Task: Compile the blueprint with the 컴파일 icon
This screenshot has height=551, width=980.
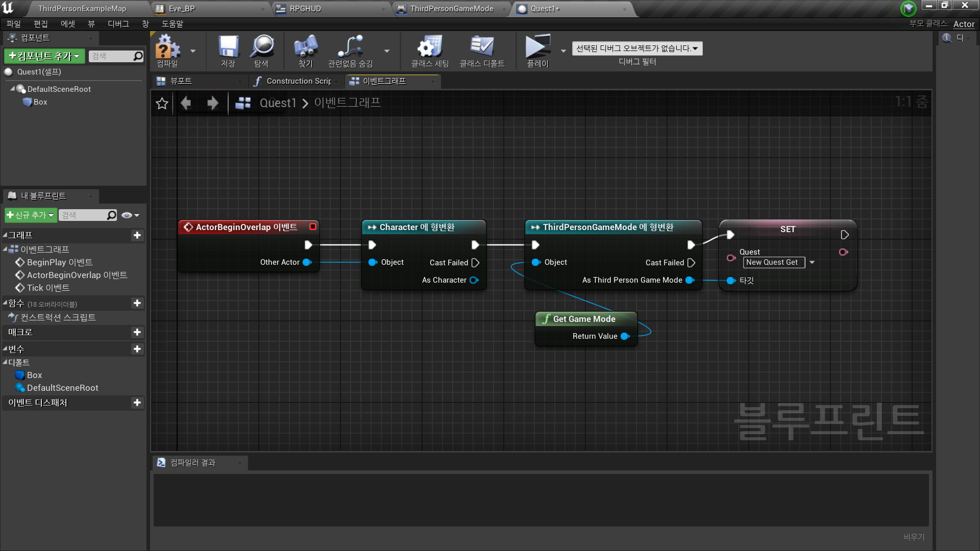Action: [x=168, y=51]
